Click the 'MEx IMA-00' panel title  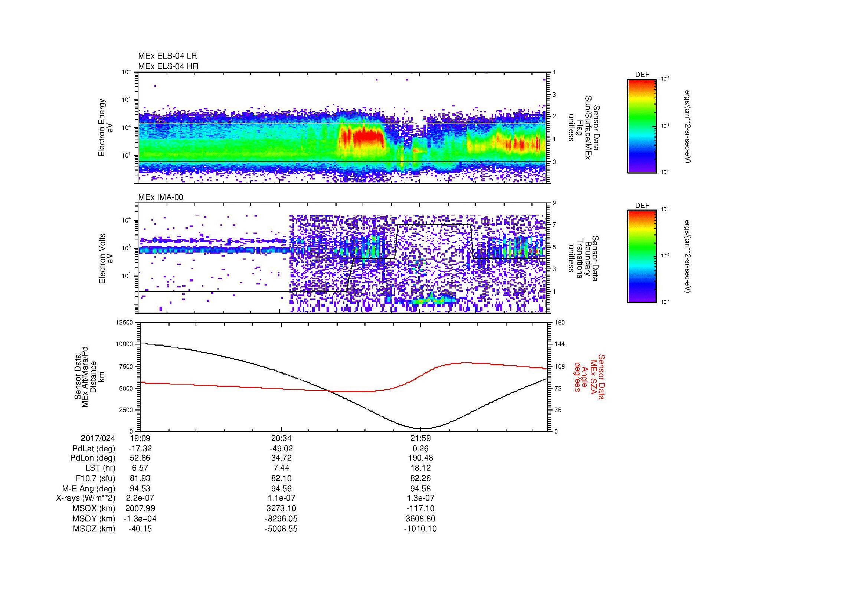point(161,198)
